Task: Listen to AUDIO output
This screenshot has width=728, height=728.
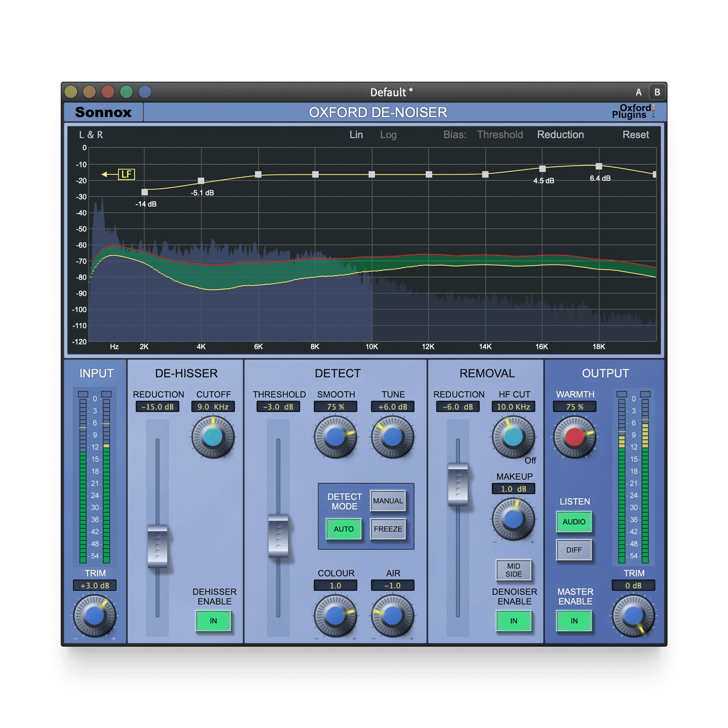Action: coord(574,522)
